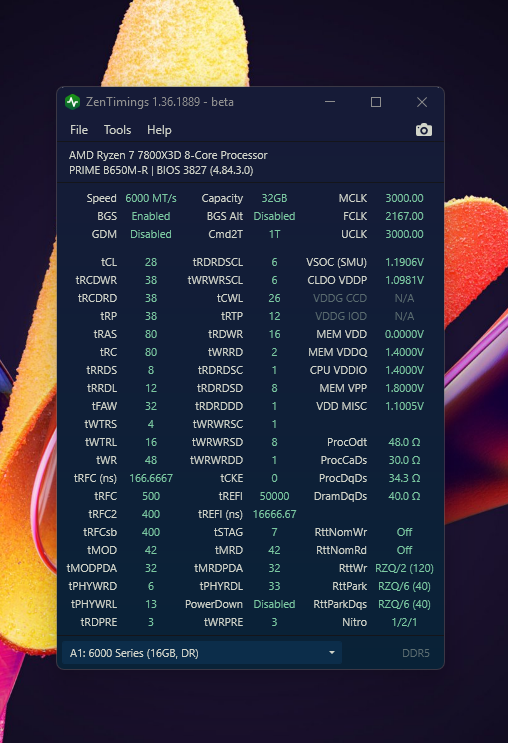Viewport: 508px width, 743px height.
Task: Click the GDM Disabled status
Action: point(151,234)
